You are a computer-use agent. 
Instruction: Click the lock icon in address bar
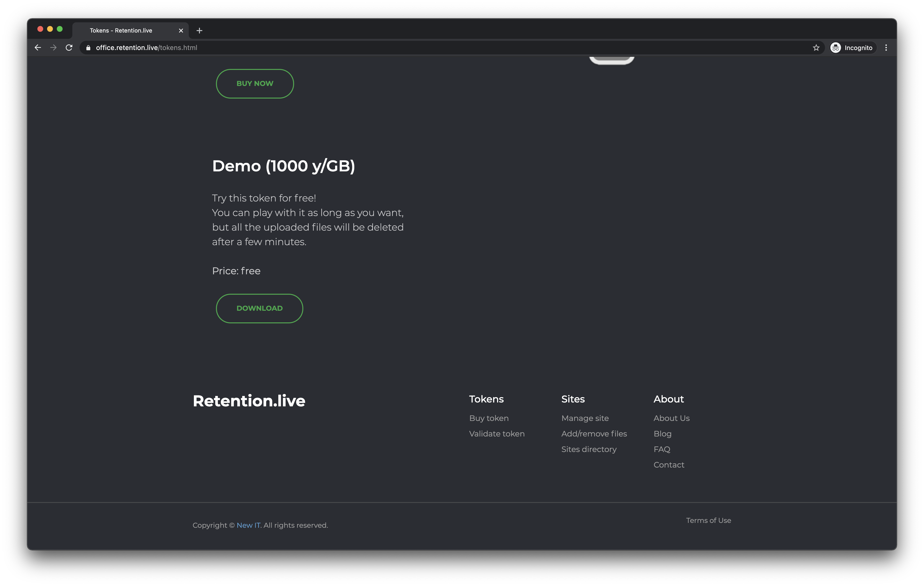tap(88, 48)
